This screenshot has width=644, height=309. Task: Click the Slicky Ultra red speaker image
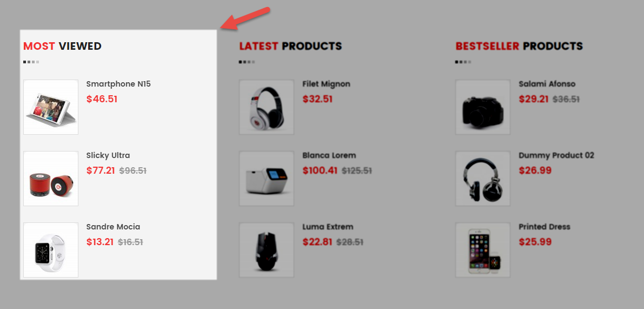tap(51, 179)
